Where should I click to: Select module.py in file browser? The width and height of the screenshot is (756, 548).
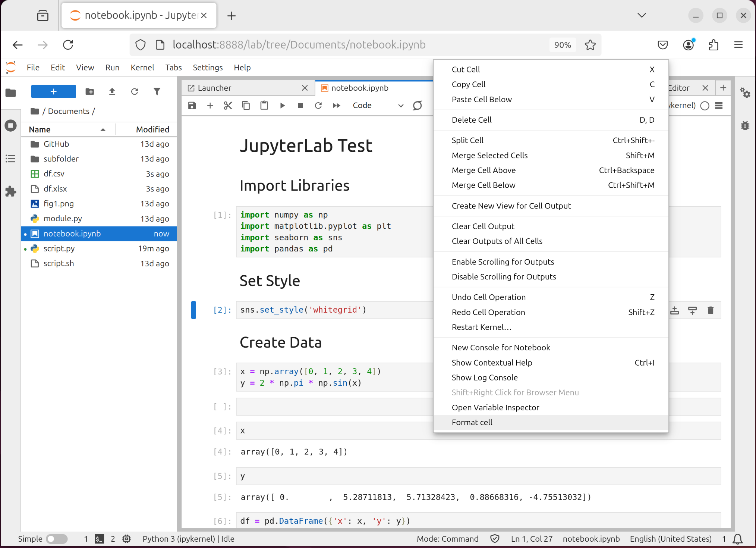tap(99, 219)
